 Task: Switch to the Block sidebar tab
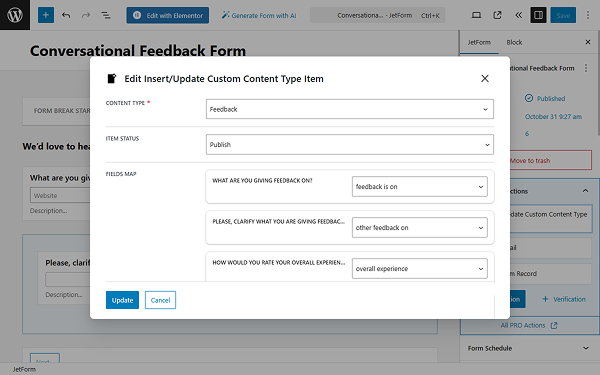[514, 42]
